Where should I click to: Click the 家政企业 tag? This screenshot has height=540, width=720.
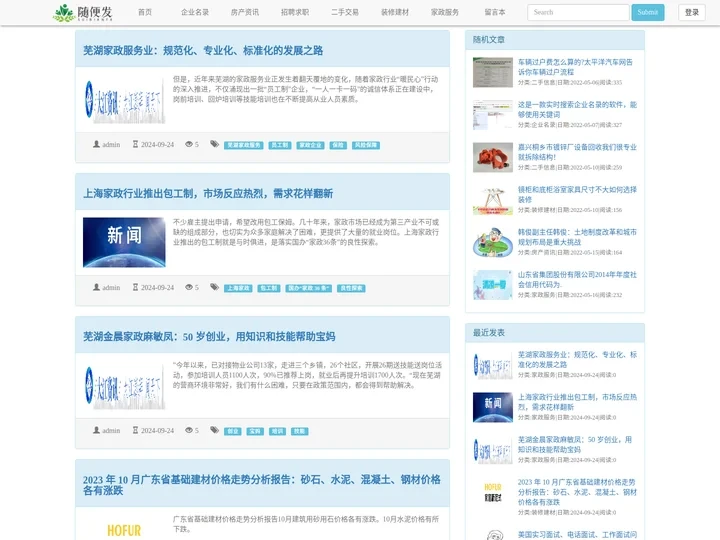pyautogui.click(x=310, y=145)
